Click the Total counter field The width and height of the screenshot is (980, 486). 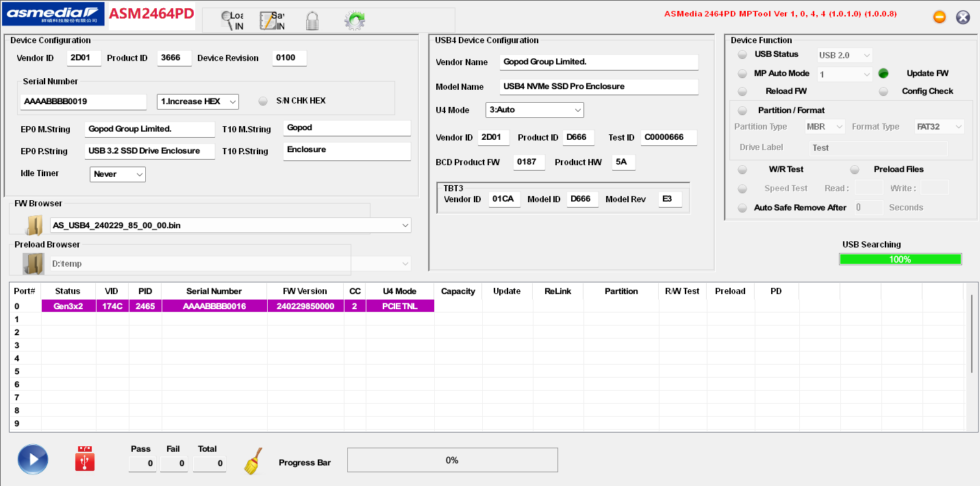[210, 464]
